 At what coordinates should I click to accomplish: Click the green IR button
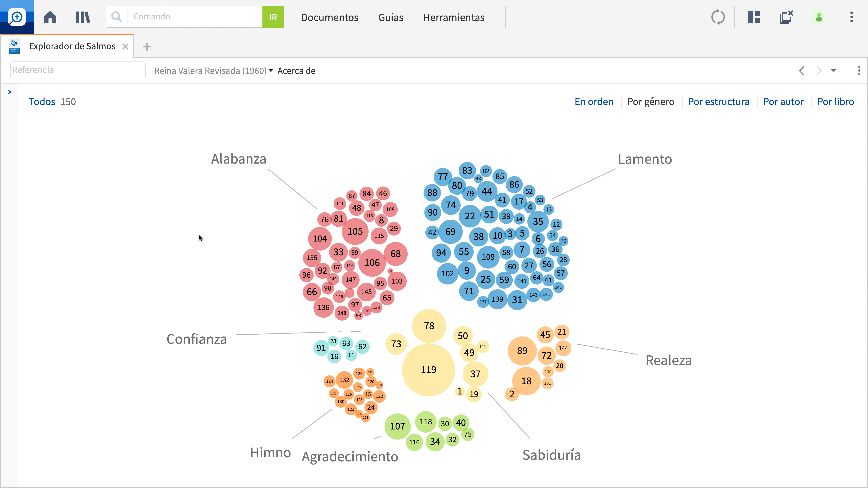[273, 17]
